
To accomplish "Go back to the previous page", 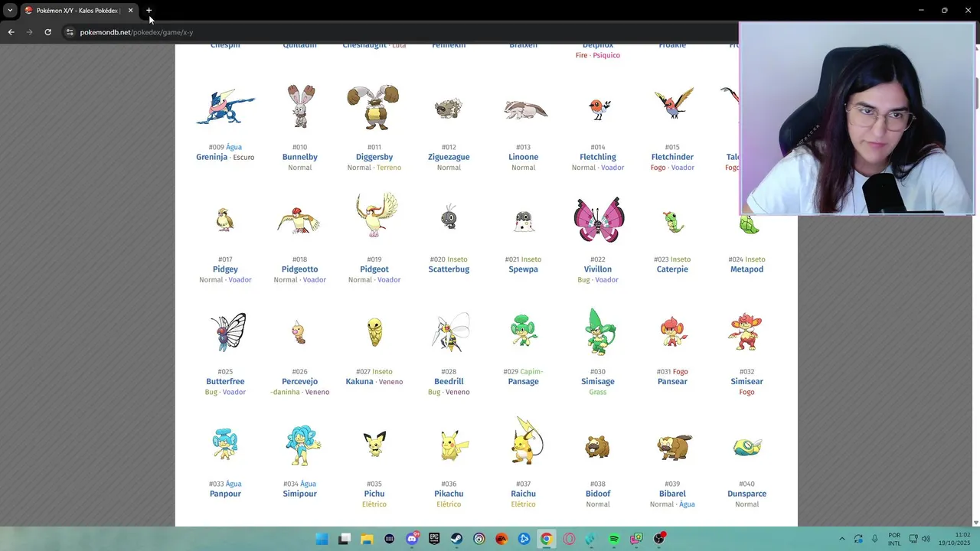I will 11,32.
